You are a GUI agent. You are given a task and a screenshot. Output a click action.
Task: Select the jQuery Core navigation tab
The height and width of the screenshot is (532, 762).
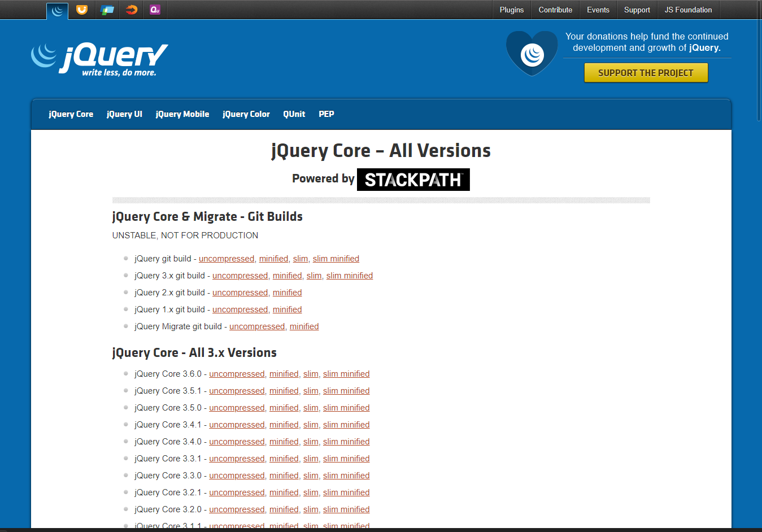coord(71,114)
